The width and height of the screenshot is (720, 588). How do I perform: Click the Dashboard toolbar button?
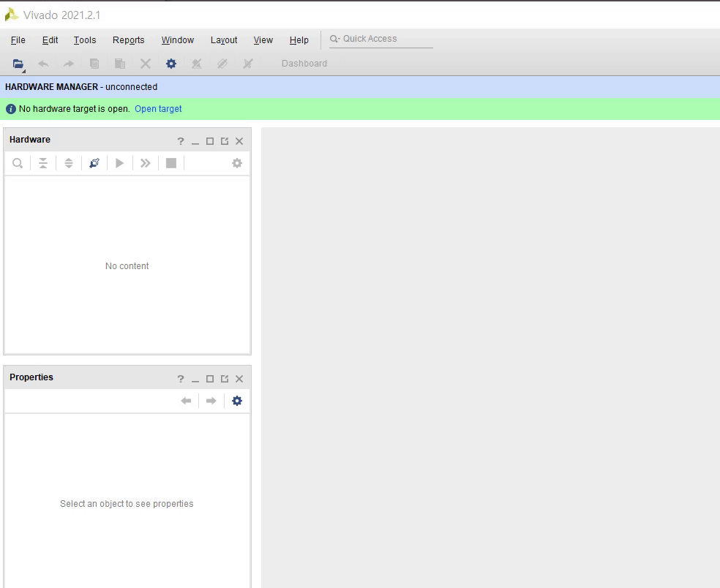pos(304,64)
